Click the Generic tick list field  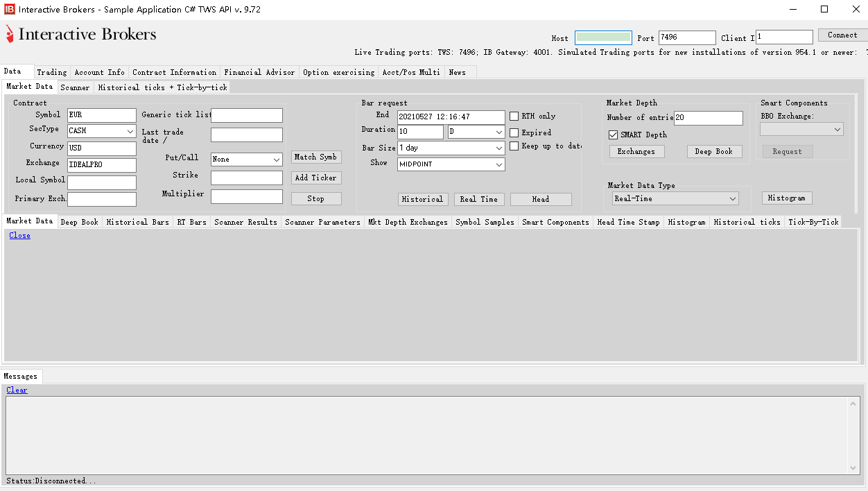(247, 115)
